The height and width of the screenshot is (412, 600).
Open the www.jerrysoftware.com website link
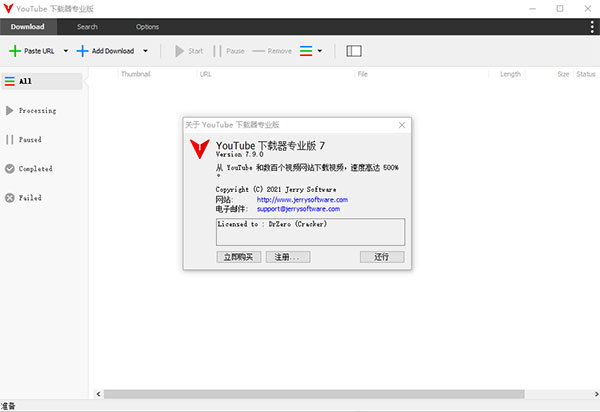coord(302,200)
